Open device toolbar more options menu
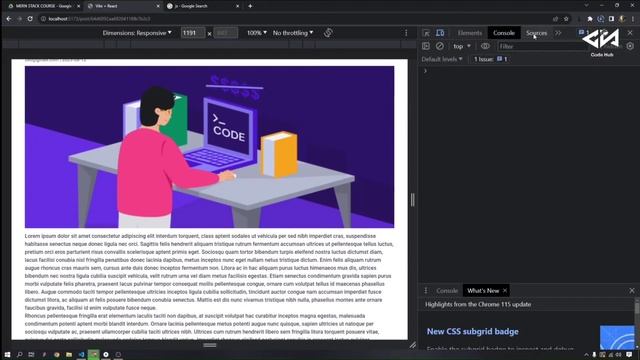Viewport: 640px width, 360px height. click(x=406, y=33)
